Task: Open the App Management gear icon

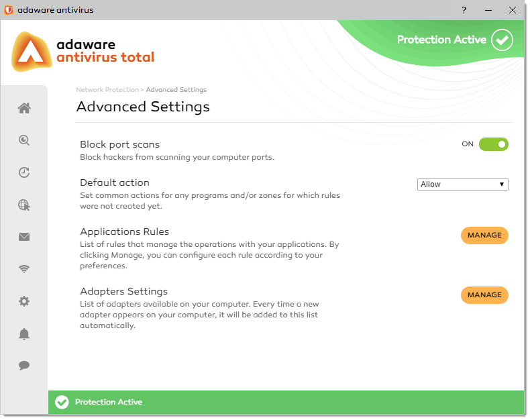Action: [24, 301]
